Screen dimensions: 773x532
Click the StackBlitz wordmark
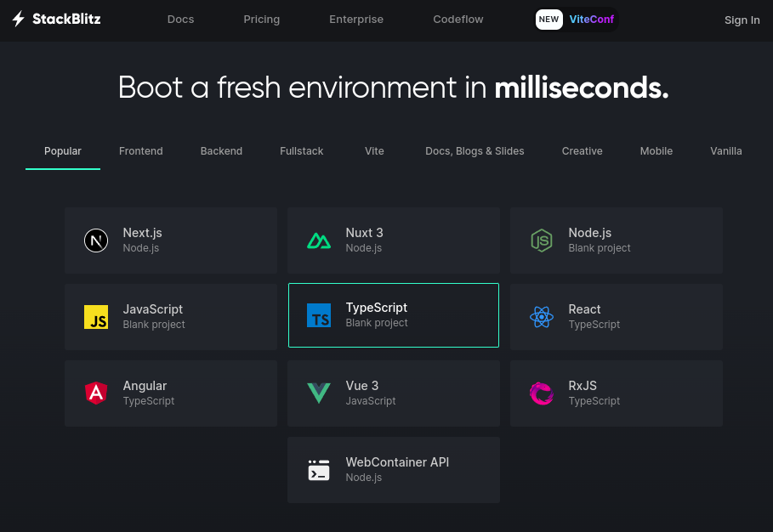point(66,19)
